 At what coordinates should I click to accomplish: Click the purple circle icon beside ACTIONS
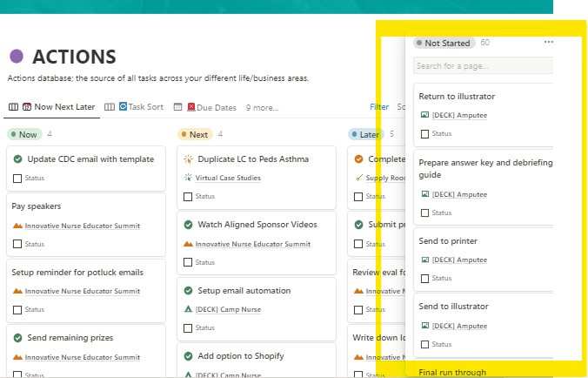pos(16,57)
